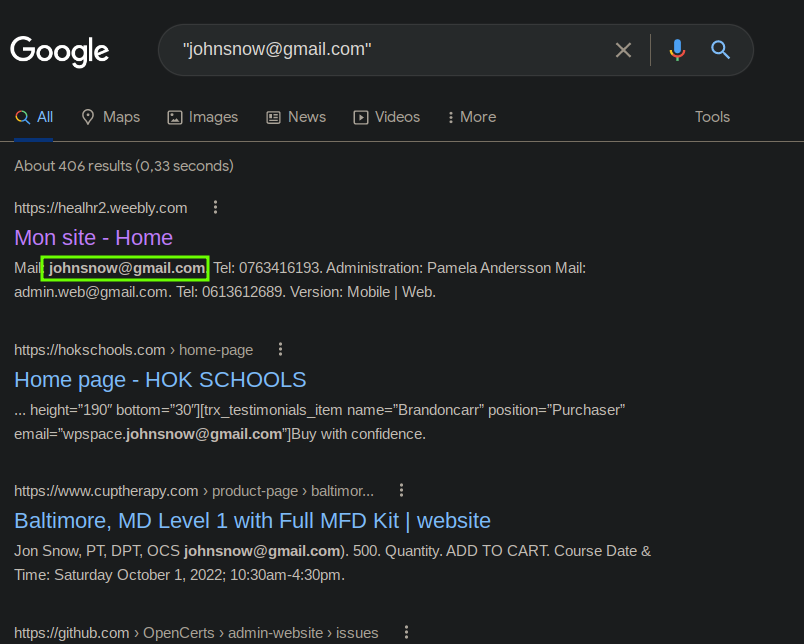Select the All results tab

[x=34, y=117]
